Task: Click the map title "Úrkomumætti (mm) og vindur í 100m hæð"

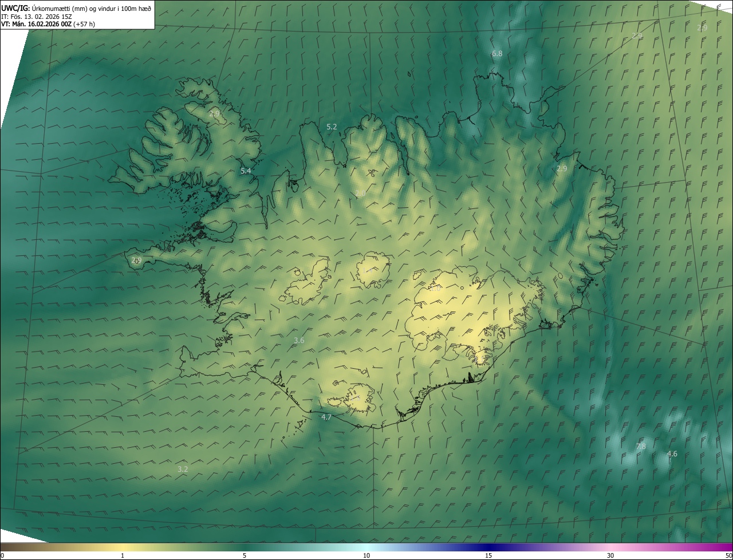Action: [x=92, y=8]
